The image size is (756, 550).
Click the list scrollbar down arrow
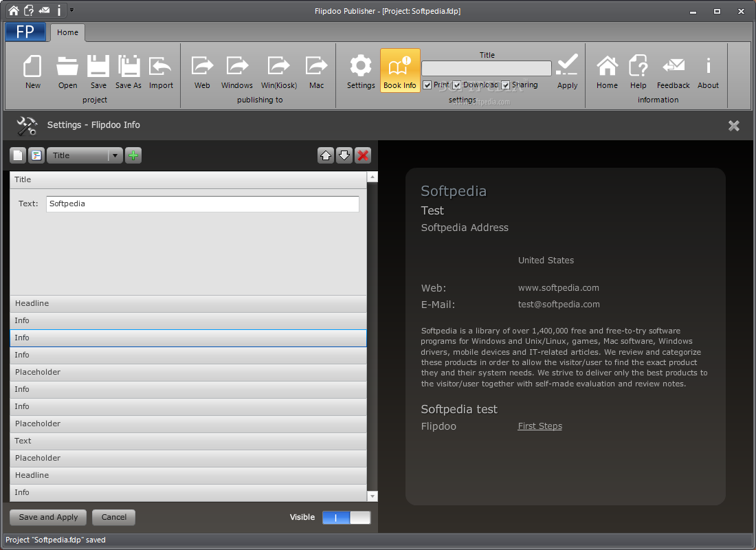(x=373, y=496)
